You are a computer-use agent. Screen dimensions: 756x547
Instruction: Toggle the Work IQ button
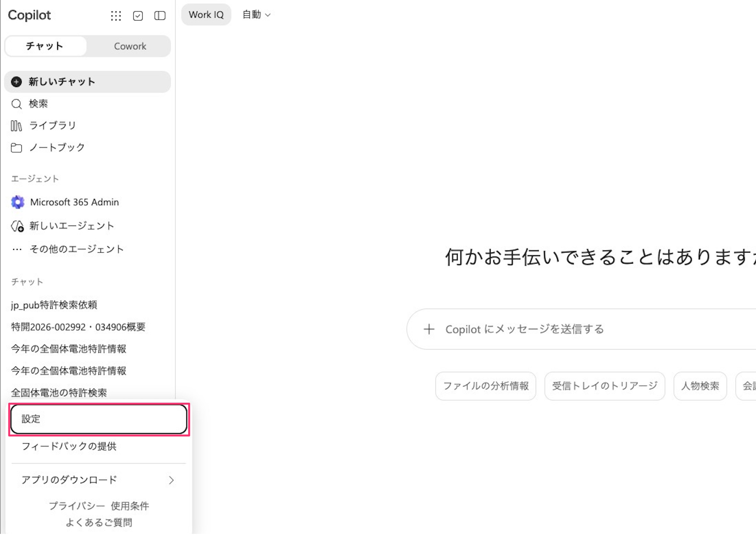[206, 15]
